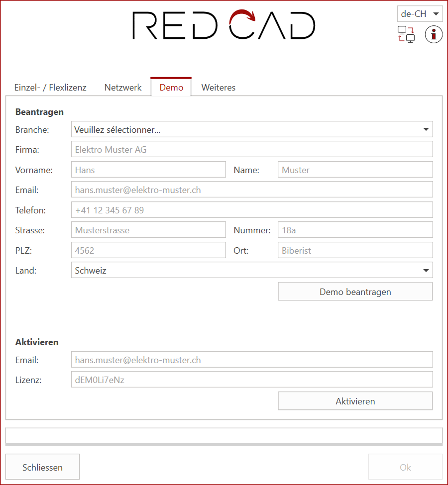Image resolution: width=448 pixels, height=485 pixels.
Task: Switch to the Weiteres tab
Action: 218,87
